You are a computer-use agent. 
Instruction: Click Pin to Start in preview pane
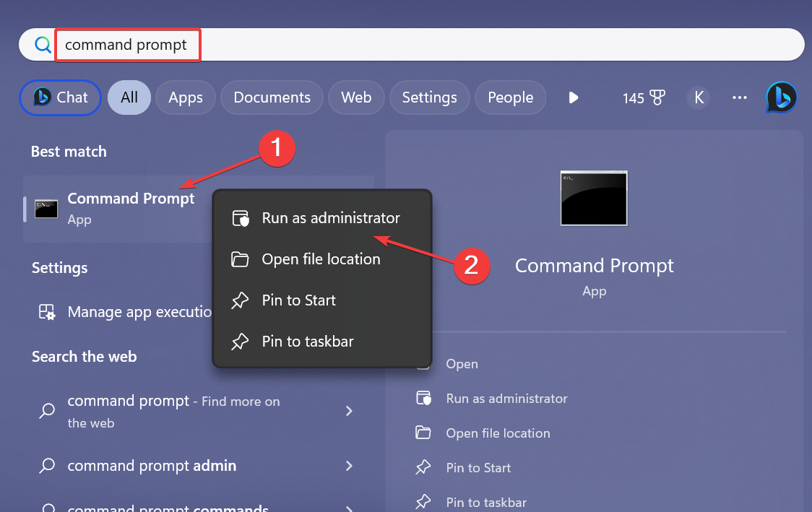(478, 468)
